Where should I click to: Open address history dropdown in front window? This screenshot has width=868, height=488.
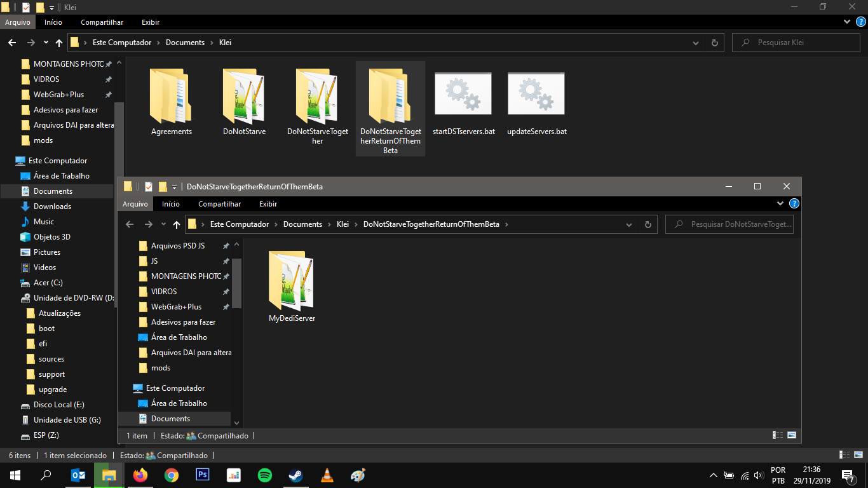[x=629, y=224]
